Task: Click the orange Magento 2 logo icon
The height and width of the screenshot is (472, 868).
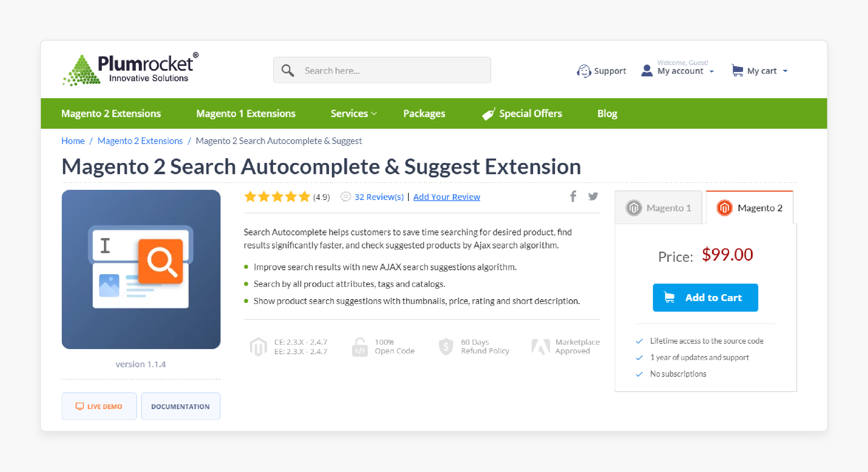Action: point(724,208)
